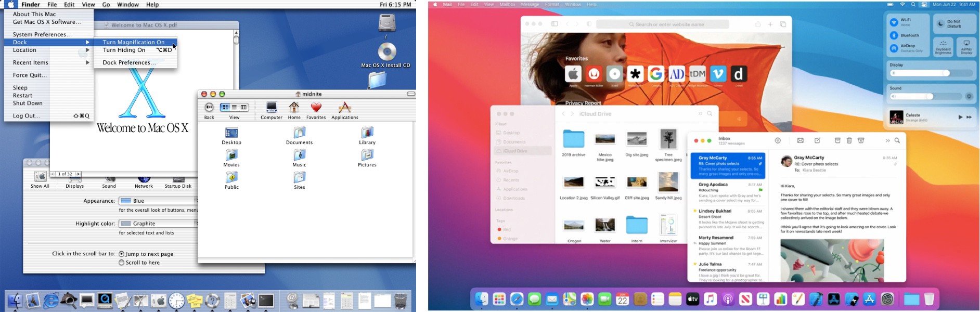Play the Celeste track in Control Center
980x312 pixels.
(960, 118)
